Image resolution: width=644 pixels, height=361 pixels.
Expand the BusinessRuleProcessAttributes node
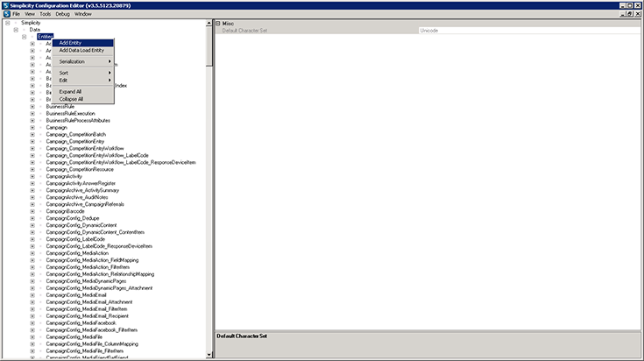32,121
